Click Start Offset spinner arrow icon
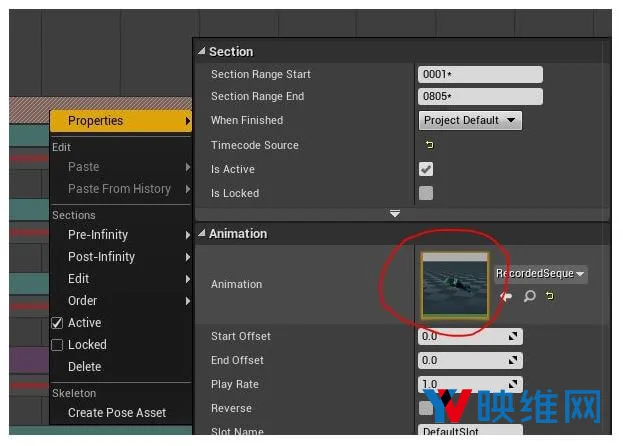 pyautogui.click(x=513, y=336)
